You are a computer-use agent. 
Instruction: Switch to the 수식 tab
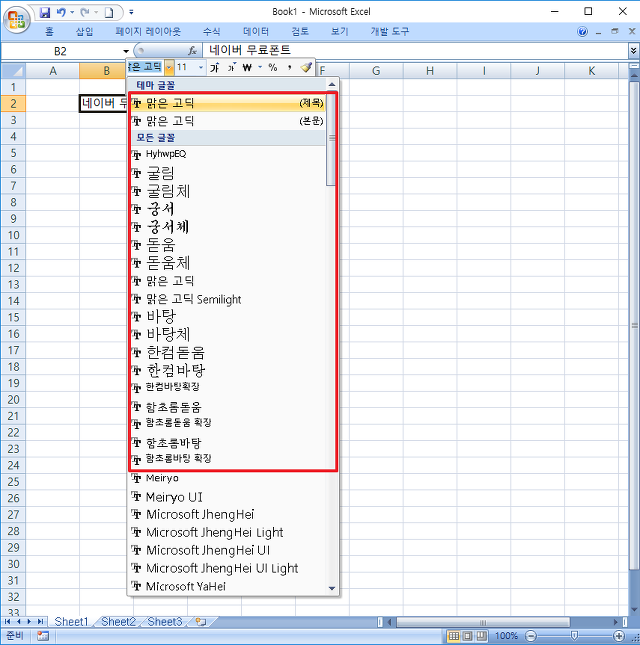(211, 31)
